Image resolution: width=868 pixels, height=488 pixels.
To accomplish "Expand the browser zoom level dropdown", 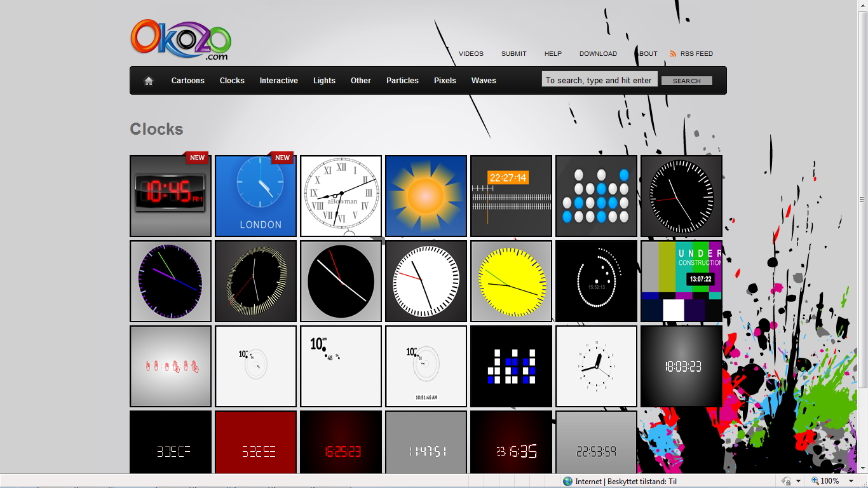I will (851, 481).
